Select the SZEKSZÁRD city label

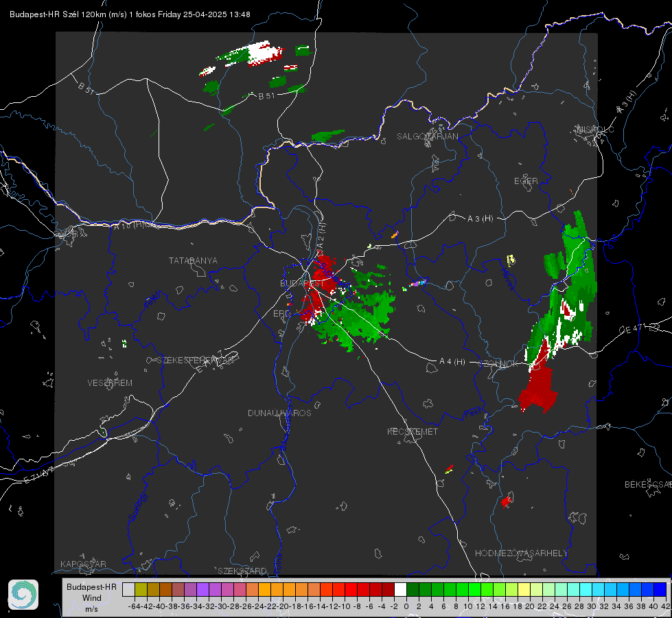click(x=242, y=571)
